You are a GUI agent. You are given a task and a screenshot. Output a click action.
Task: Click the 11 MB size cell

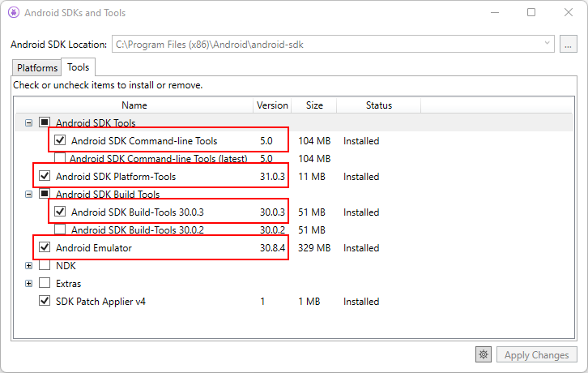pyautogui.click(x=312, y=177)
